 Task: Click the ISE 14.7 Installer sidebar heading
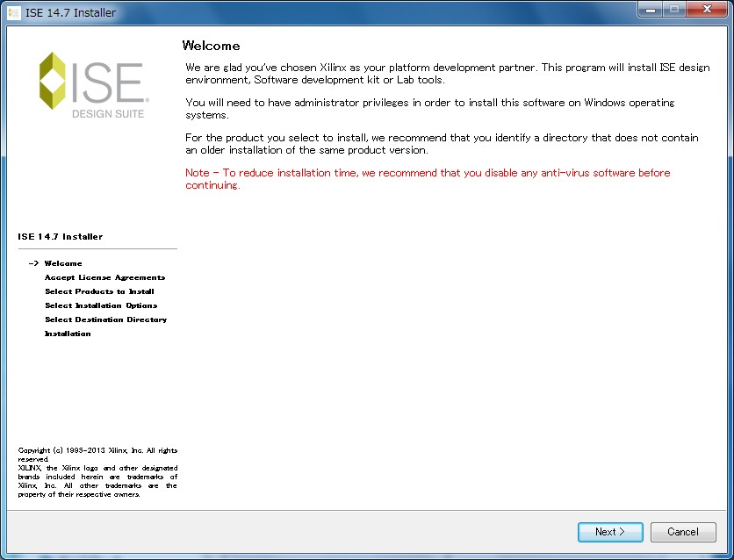pyautogui.click(x=61, y=237)
